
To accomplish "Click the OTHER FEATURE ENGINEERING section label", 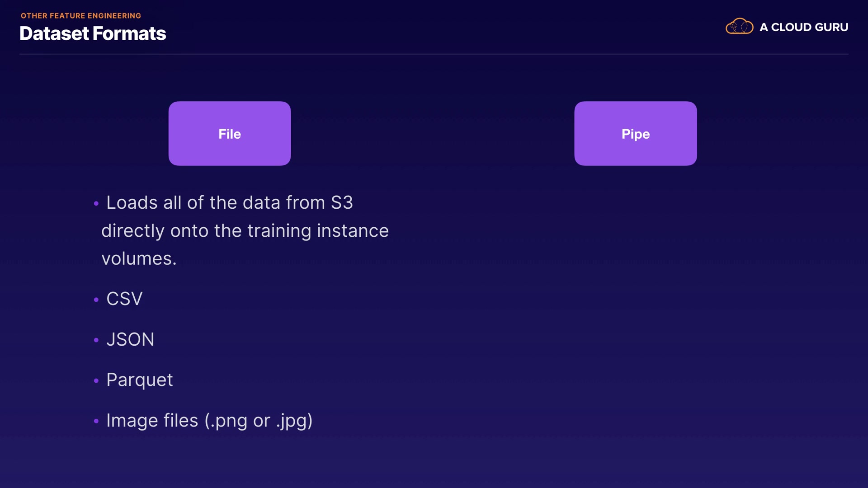I will [x=81, y=16].
